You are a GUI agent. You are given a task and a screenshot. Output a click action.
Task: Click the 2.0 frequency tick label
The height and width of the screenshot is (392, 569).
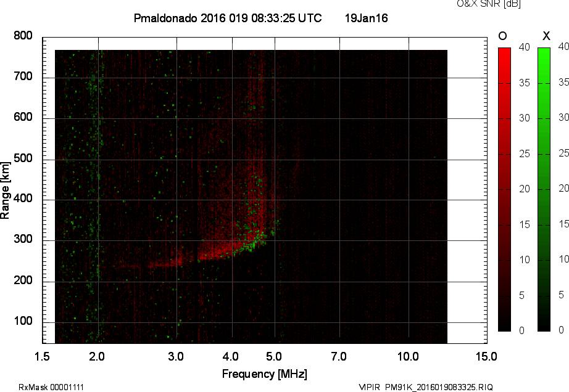tap(97, 357)
